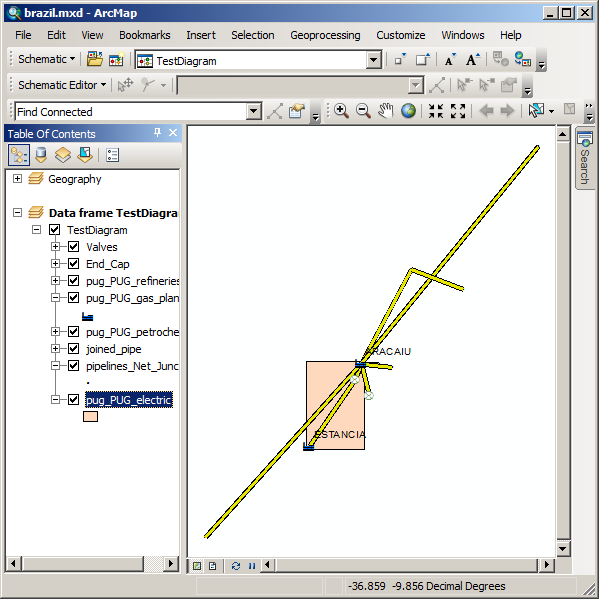599x599 pixels.
Task: Click Table Of Contents scroll right arrow
Action: [x=171, y=563]
